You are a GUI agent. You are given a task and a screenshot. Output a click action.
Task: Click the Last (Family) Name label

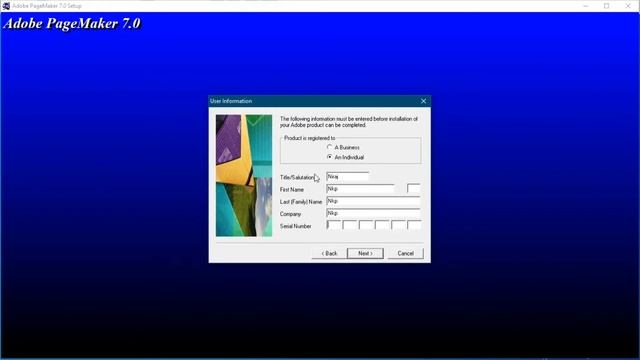[x=301, y=202]
